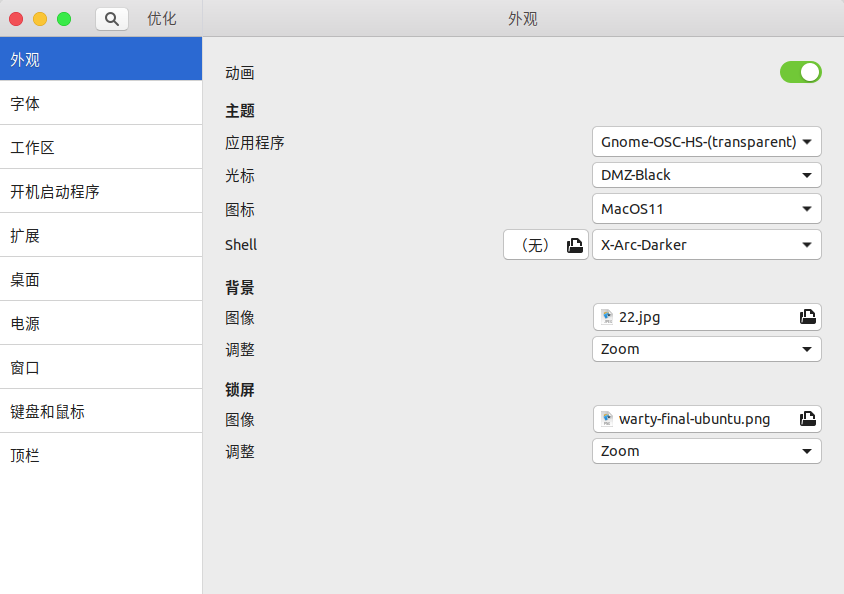Click the 22.jpg file thumbnail icon

click(x=607, y=317)
